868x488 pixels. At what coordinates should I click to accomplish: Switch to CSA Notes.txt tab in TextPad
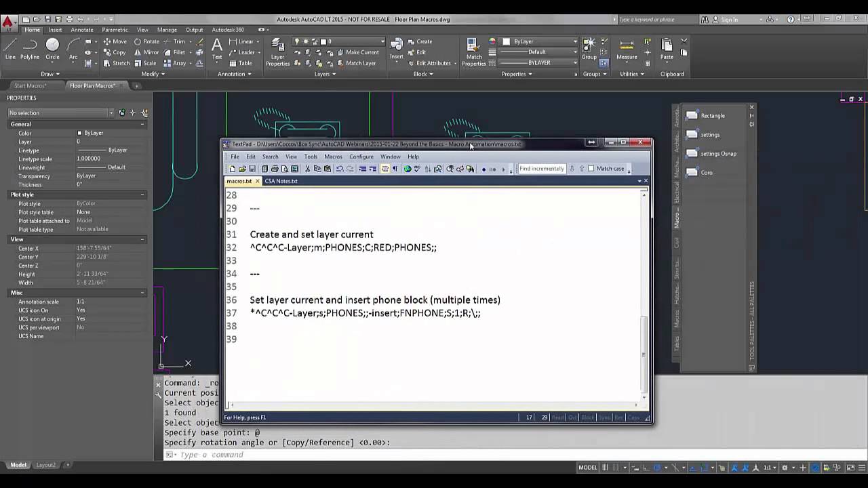pyautogui.click(x=281, y=181)
